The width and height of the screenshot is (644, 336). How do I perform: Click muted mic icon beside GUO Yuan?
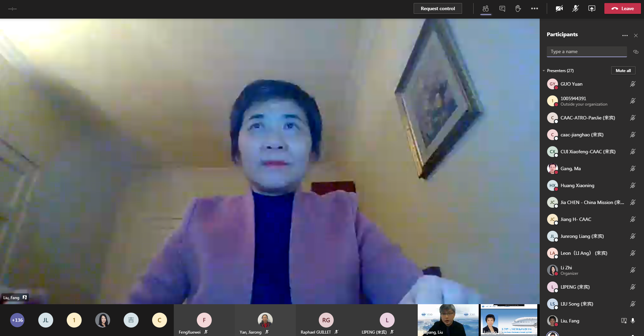(632, 84)
